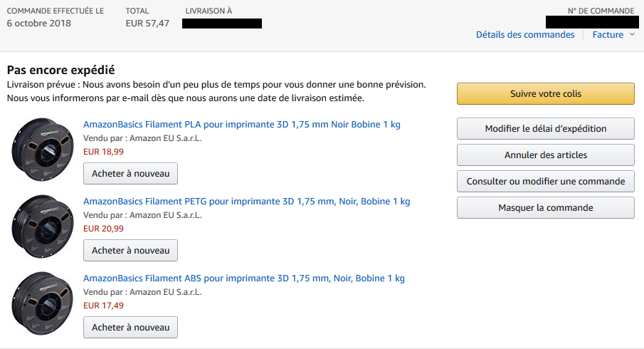Screen dimensions: 644x349
Task: Open the Détails des commandes link
Action: (525, 35)
